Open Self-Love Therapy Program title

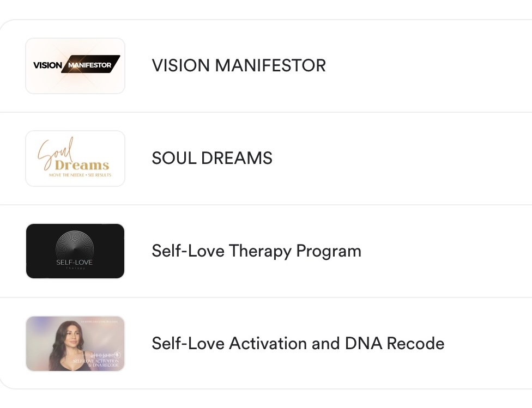(x=256, y=251)
